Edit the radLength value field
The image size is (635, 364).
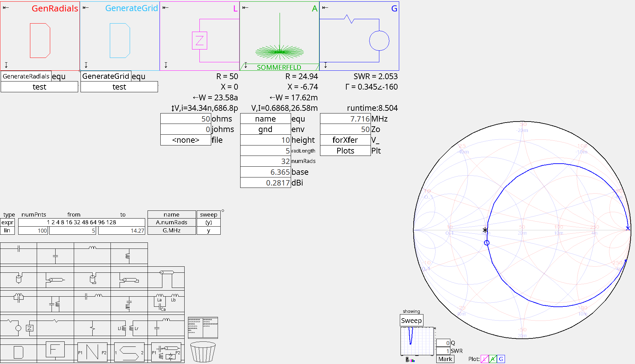click(265, 151)
